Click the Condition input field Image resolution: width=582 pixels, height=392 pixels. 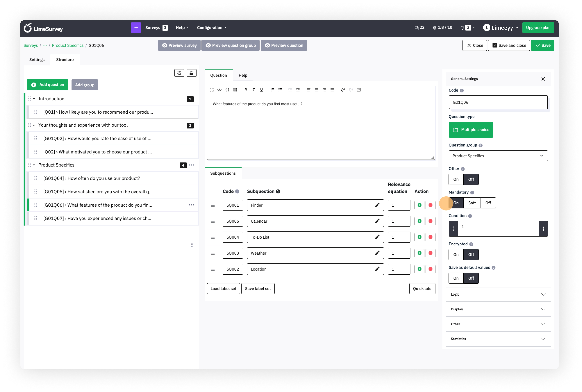[x=498, y=228]
